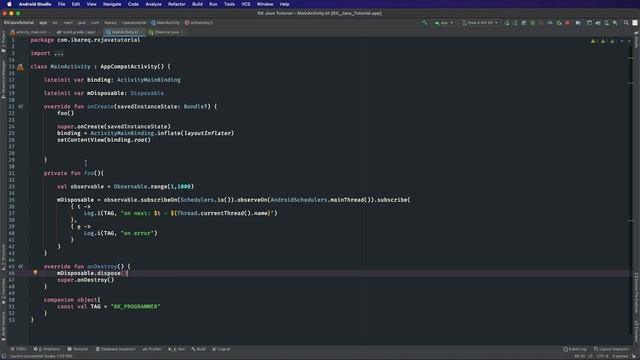Click the Resource Manager side tab
The image size is (640, 360).
pos(3,80)
